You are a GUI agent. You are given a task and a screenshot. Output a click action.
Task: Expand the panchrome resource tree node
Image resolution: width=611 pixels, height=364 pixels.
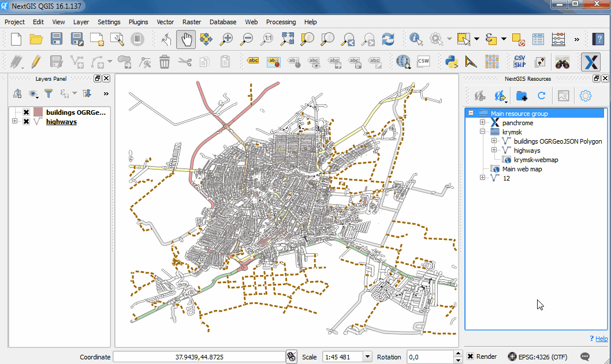pyautogui.click(x=483, y=123)
